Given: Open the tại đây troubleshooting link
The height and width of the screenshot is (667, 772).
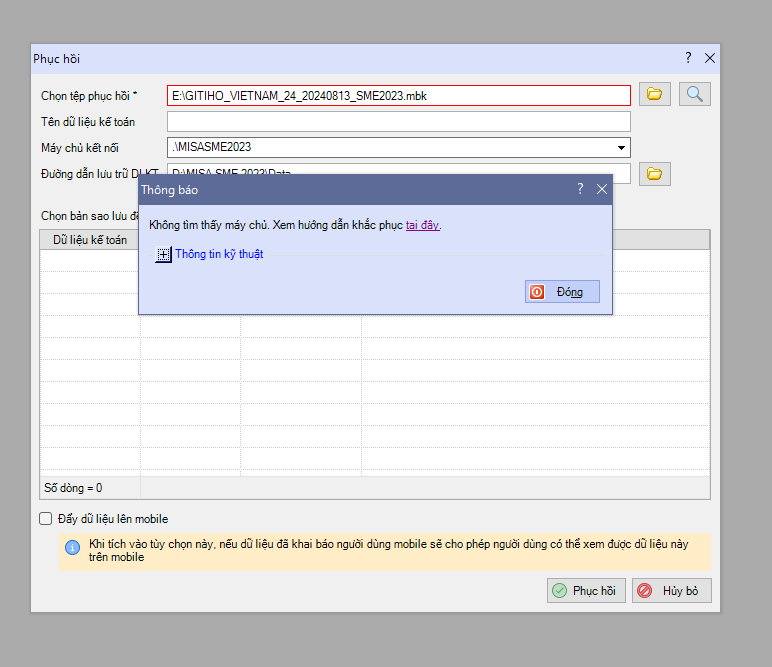Looking at the screenshot, I should click(x=422, y=225).
